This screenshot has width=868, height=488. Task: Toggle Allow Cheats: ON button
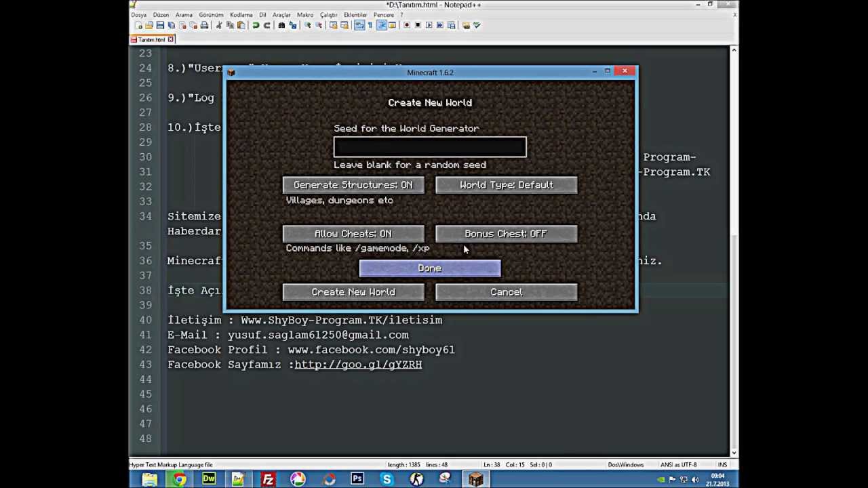tap(353, 234)
